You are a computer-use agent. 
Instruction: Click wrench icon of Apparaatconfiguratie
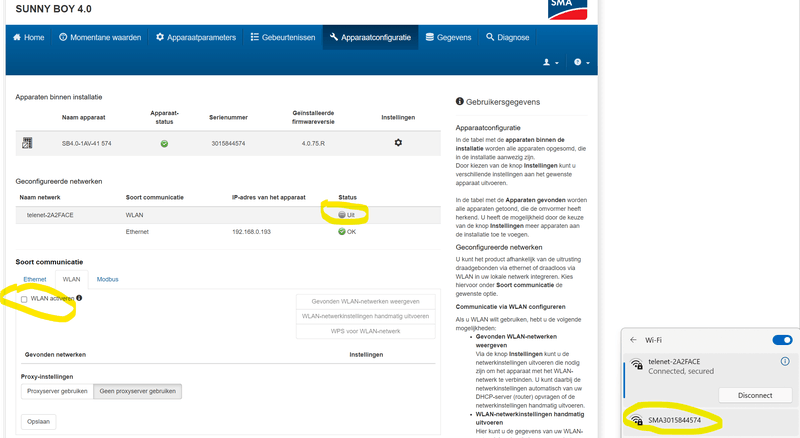(334, 37)
